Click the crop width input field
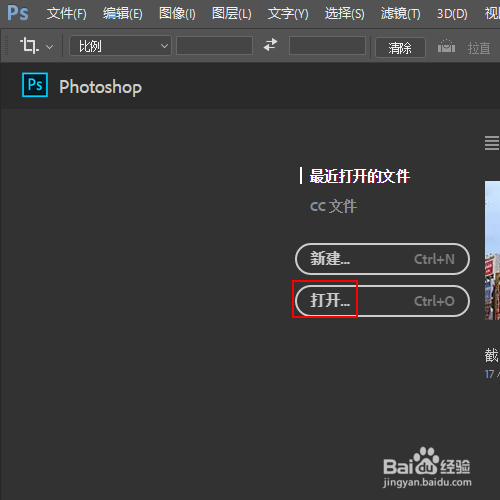Image resolution: width=500 pixels, height=500 pixels. point(214,45)
